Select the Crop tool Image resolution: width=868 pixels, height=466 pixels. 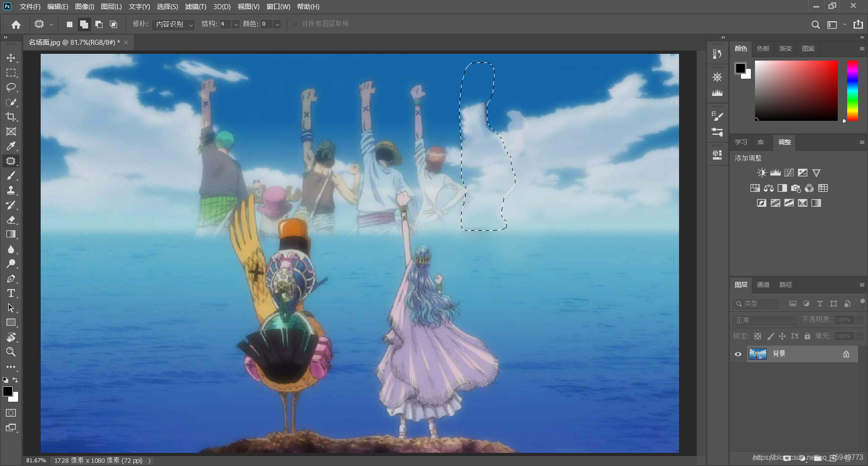coord(11,117)
